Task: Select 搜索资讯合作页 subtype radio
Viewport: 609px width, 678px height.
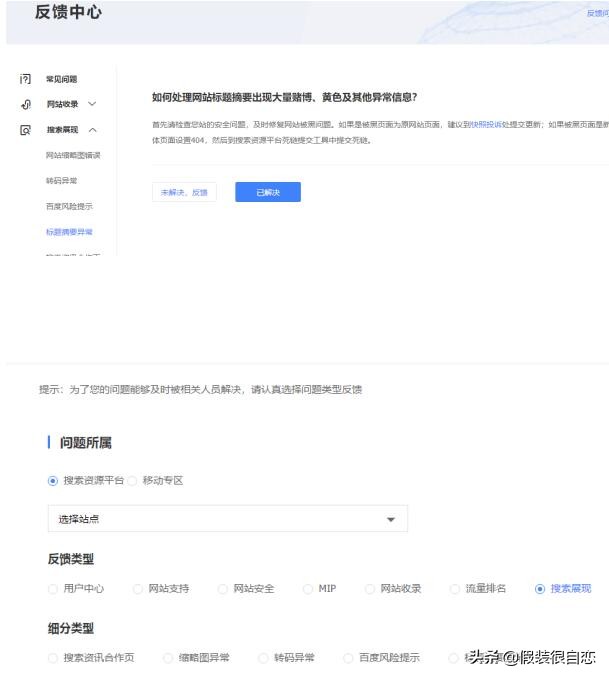Action: click(x=53, y=658)
